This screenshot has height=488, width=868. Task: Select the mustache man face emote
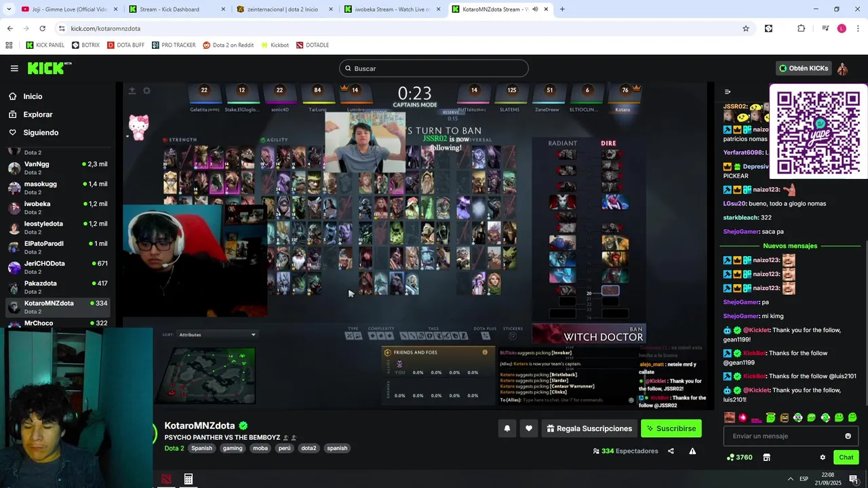(x=730, y=418)
